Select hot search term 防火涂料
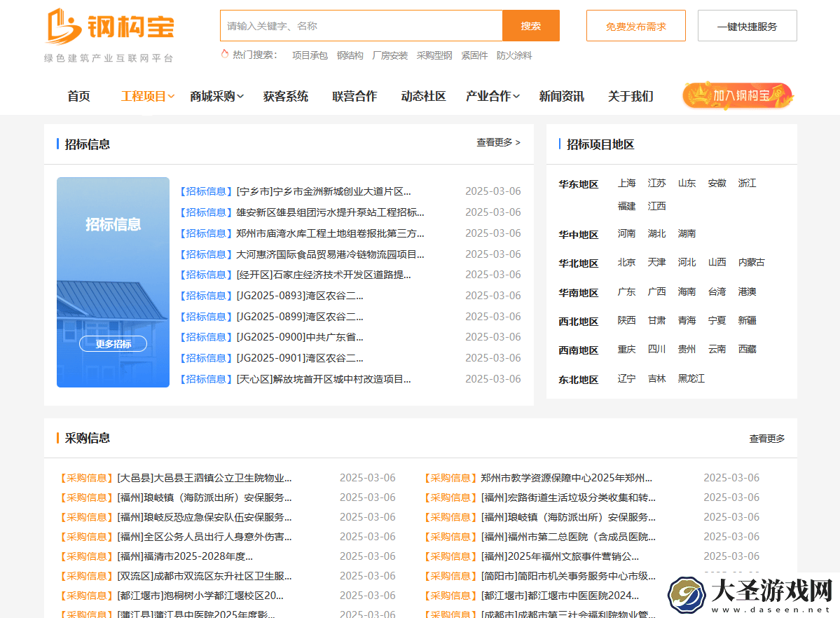The image size is (840, 618). 514,55
